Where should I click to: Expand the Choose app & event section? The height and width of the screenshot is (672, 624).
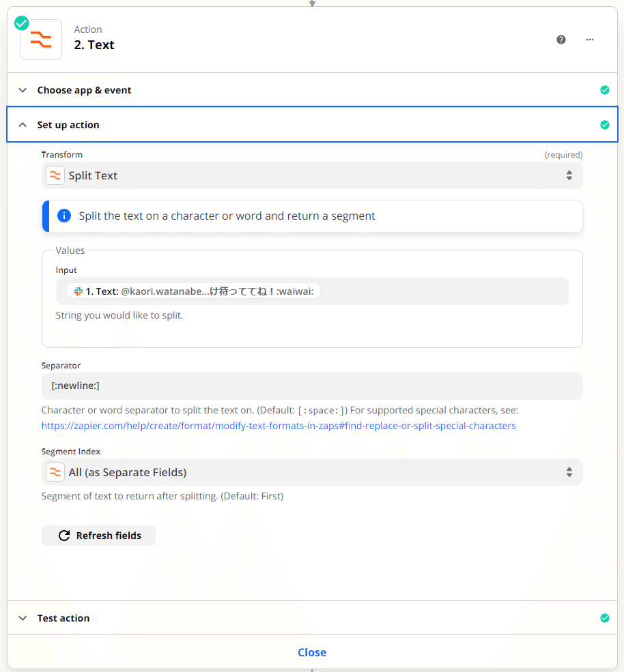coord(312,90)
